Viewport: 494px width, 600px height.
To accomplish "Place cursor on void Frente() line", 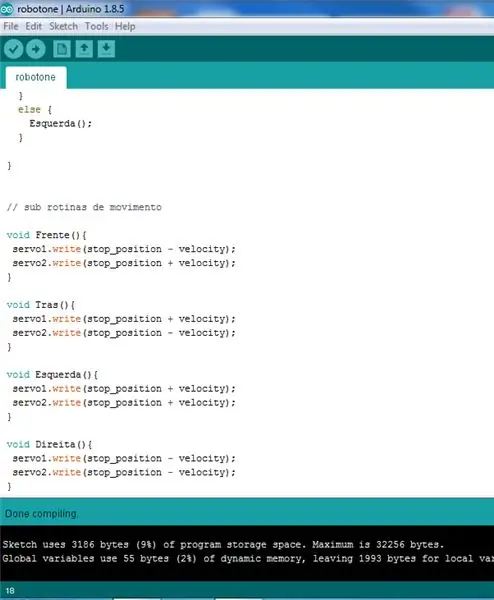I will 47,235.
